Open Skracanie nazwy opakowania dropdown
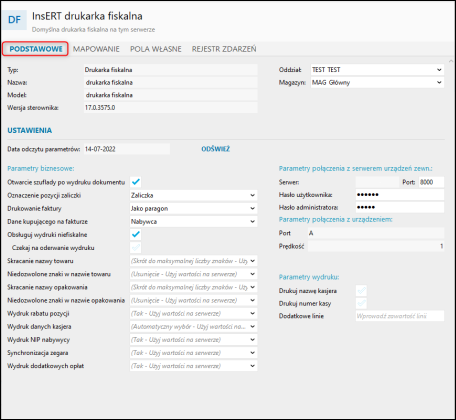The width and height of the screenshot is (456, 420). pos(193,287)
